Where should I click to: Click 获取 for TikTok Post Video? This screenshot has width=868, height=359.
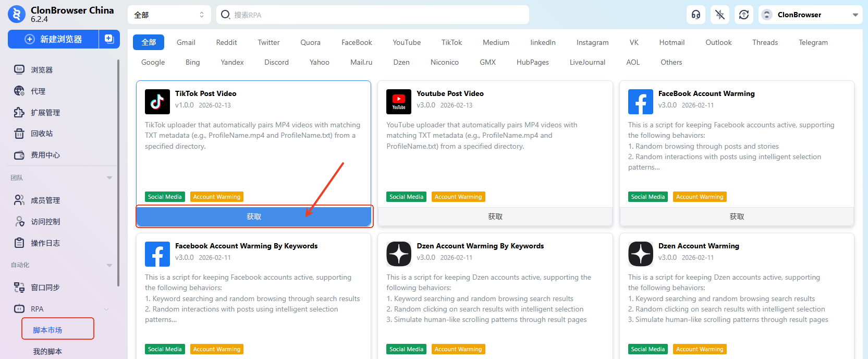[254, 217]
